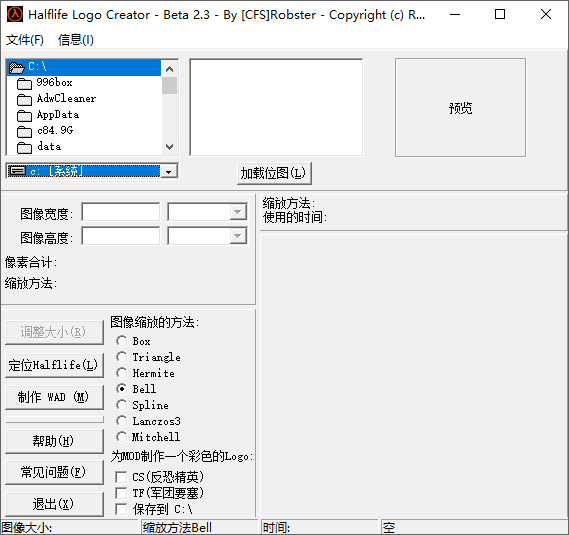Click the folder list scroll up arrow

169,69
